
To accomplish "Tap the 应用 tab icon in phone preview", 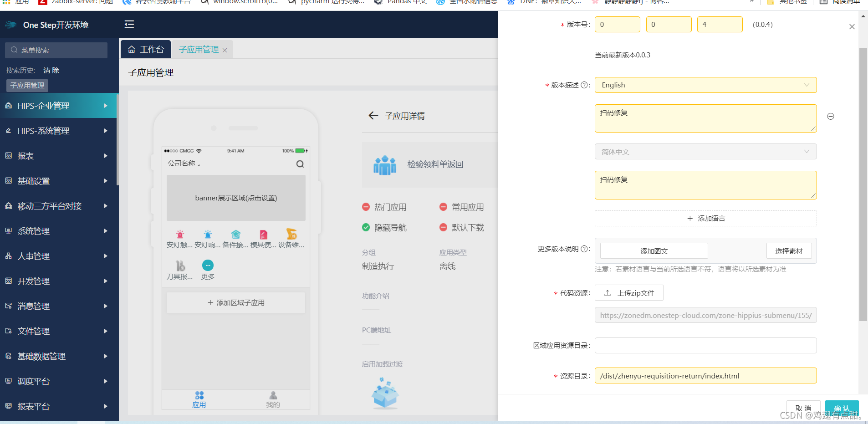I will (x=199, y=395).
